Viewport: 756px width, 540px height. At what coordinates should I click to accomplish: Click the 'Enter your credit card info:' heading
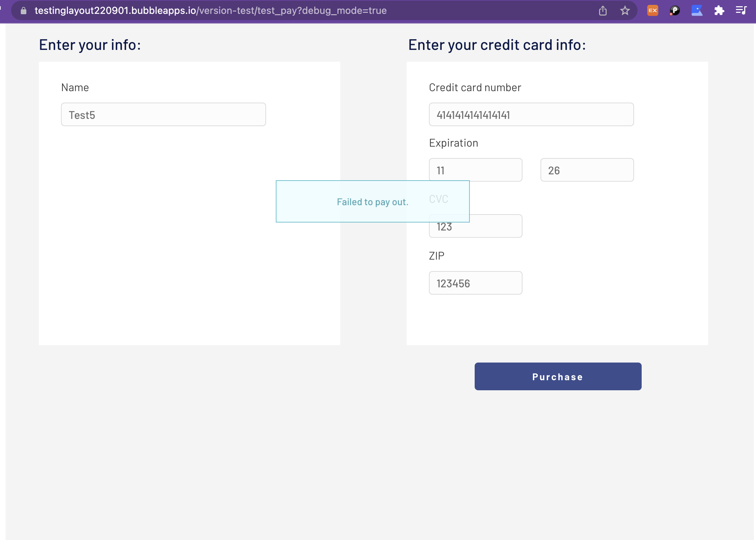coord(497,45)
